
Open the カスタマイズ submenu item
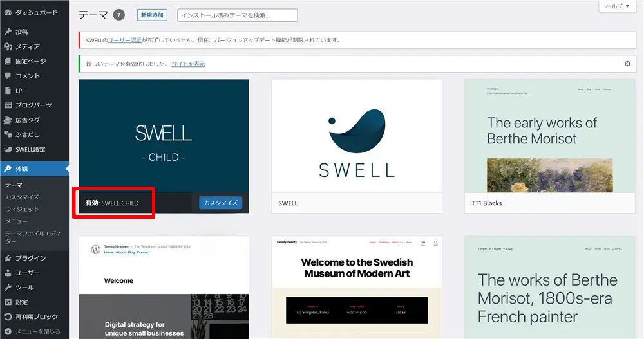pyautogui.click(x=22, y=197)
